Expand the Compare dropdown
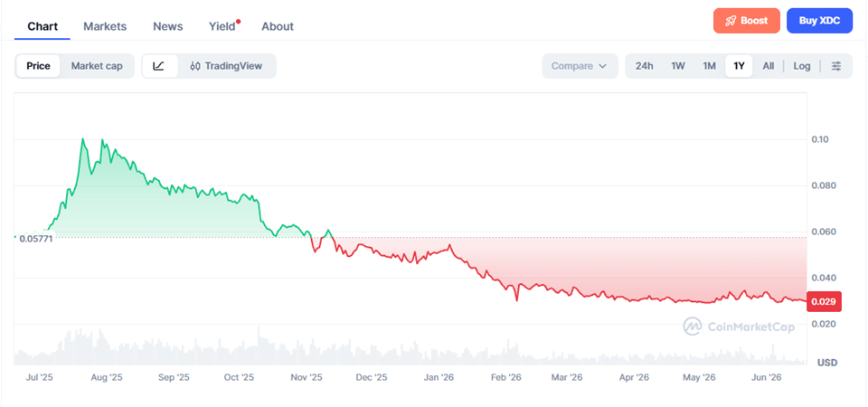The image size is (868, 407). pyautogui.click(x=580, y=66)
